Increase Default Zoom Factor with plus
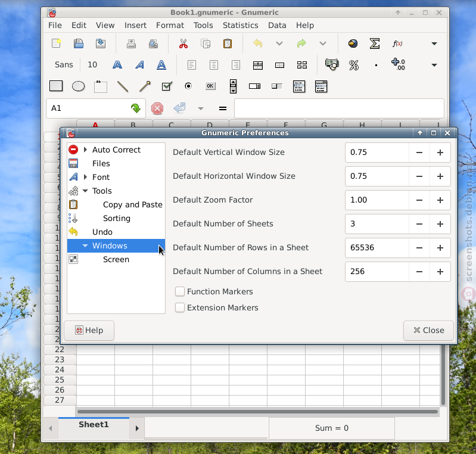The image size is (476, 454). pyautogui.click(x=440, y=200)
